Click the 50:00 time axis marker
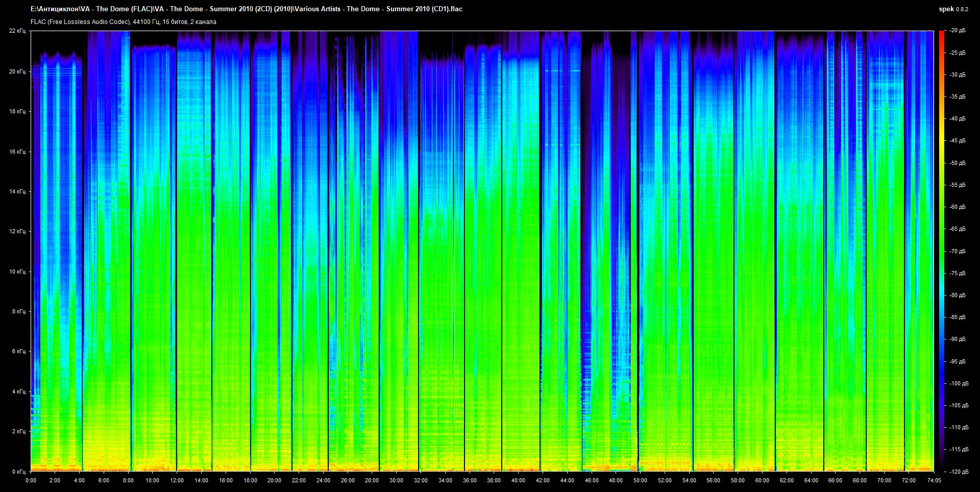The image size is (980, 492). coord(640,480)
